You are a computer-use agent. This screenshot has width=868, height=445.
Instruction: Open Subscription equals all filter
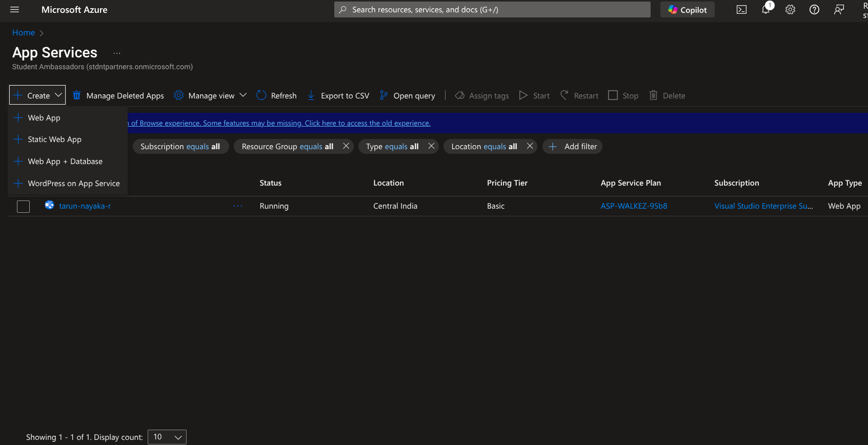(x=180, y=147)
